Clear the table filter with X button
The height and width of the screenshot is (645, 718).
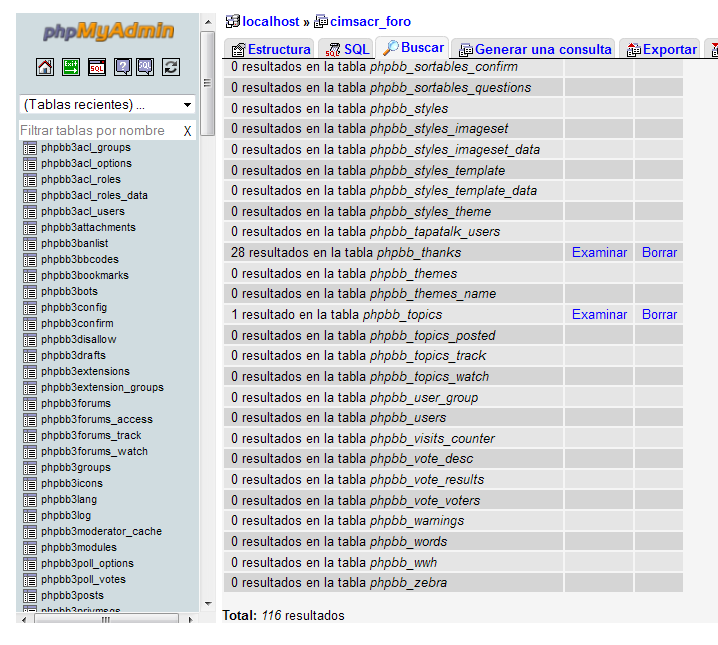(187, 131)
